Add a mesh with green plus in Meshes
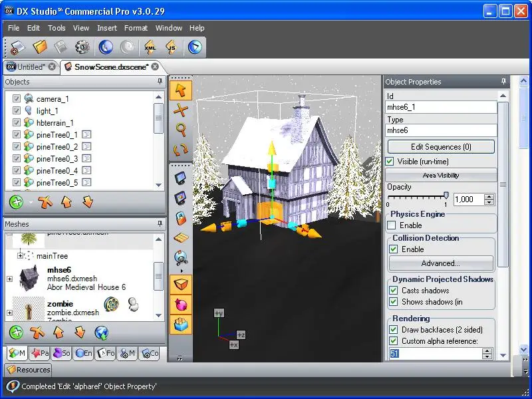This screenshot has width=532, height=399. (x=16, y=332)
